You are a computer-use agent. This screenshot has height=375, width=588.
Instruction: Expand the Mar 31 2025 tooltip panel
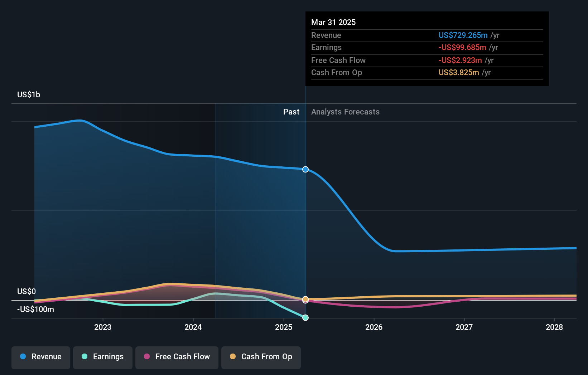pyautogui.click(x=426, y=48)
